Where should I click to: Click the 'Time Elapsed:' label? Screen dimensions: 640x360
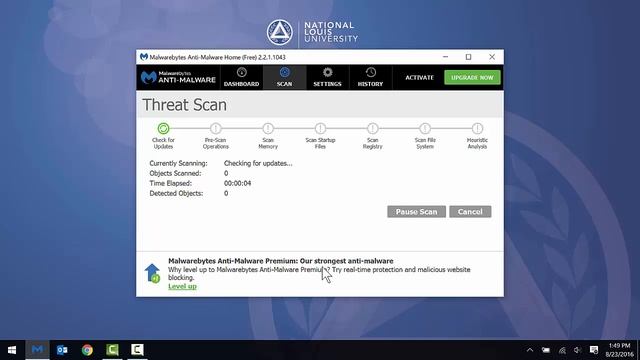pyautogui.click(x=170, y=183)
